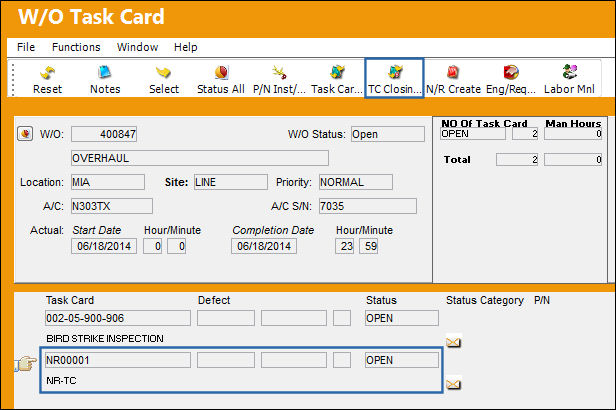Open envelope icon for bird strike task card
This screenshot has height=410, width=616.
tap(453, 342)
